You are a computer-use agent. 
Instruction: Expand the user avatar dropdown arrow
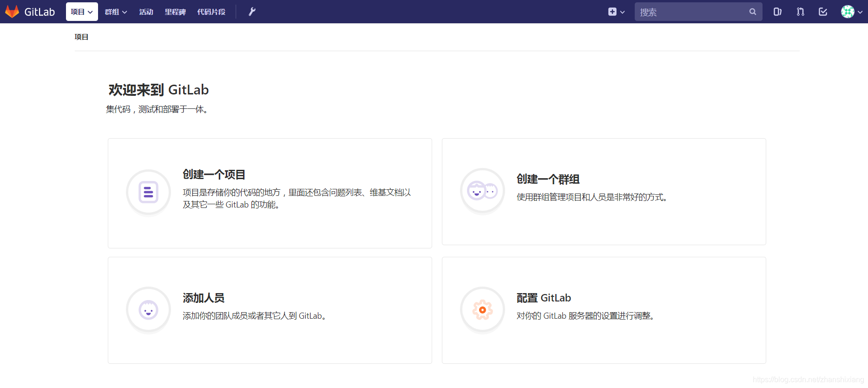pos(860,12)
